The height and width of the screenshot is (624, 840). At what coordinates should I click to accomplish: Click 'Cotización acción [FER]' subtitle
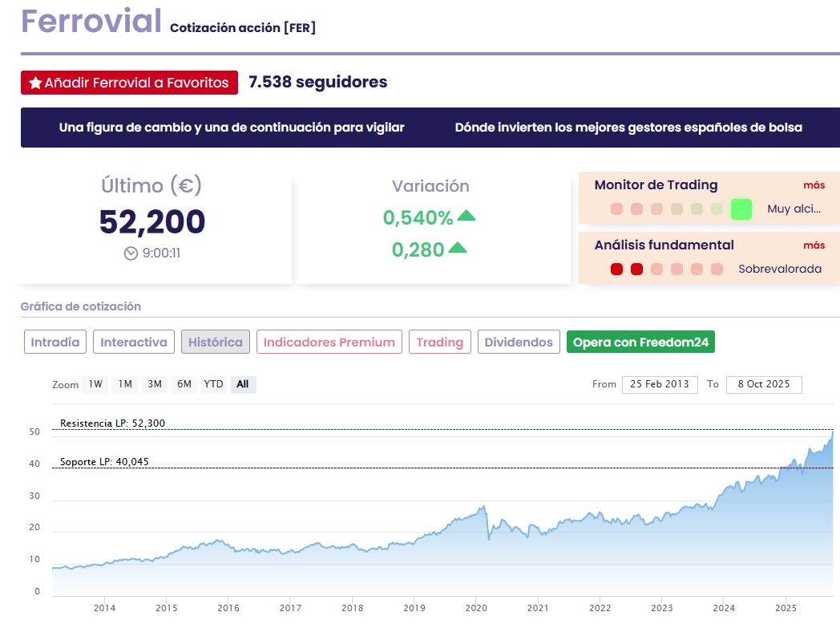(x=243, y=28)
